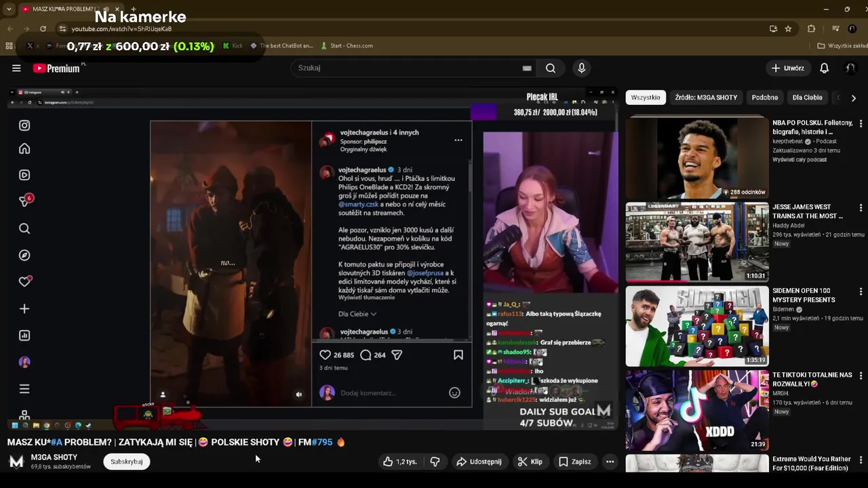The image size is (868, 488).
Task: Go to YouTube Premium home logo
Action: coord(56,68)
